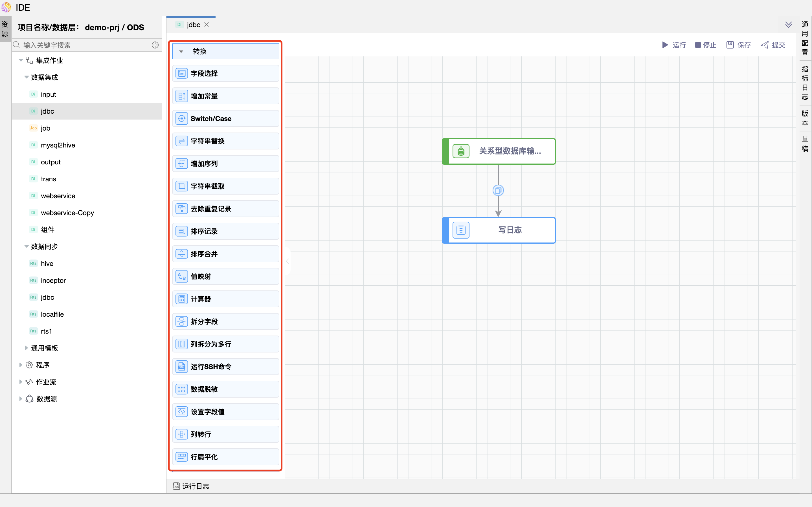Expand the 通用模板 tree node

point(26,348)
